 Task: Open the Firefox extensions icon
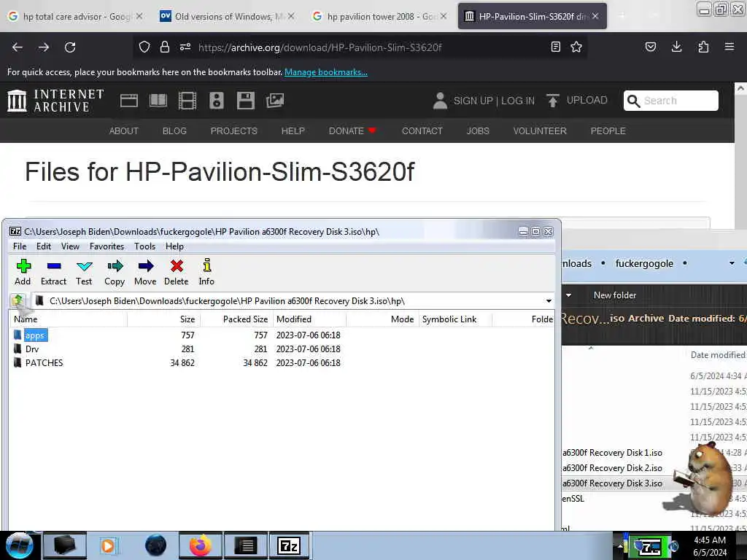point(703,47)
